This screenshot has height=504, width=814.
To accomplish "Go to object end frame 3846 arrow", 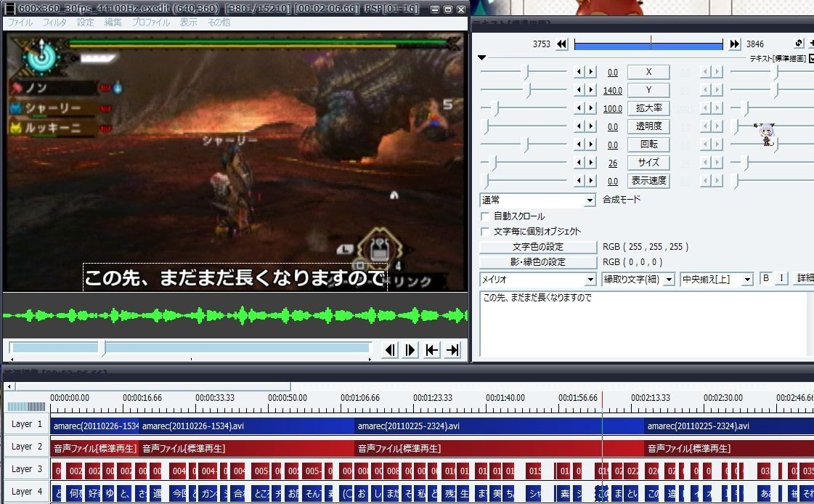I will tap(735, 44).
